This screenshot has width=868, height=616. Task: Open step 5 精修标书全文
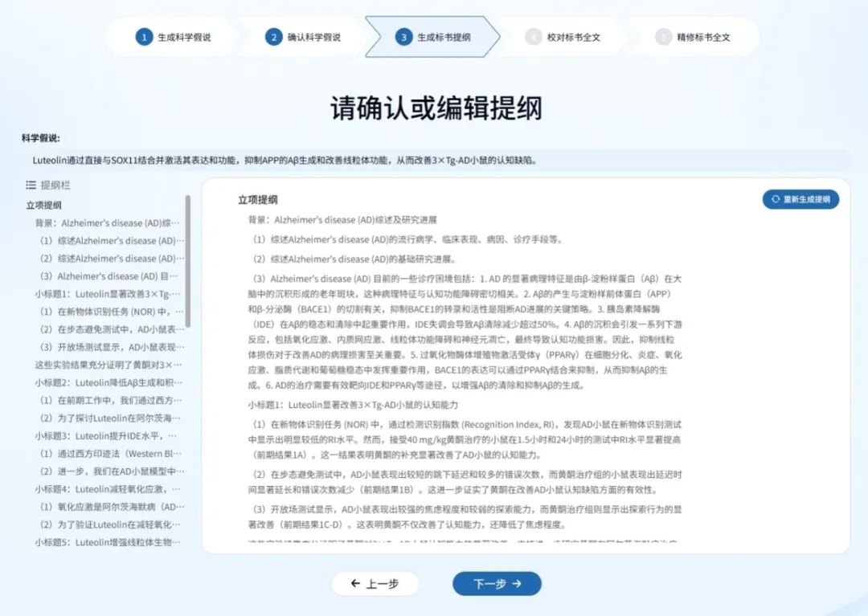[x=693, y=37]
